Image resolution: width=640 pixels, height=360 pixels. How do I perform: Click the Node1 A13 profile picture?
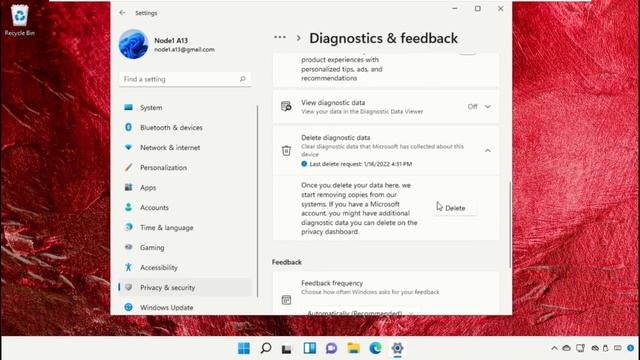coord(133,44)
